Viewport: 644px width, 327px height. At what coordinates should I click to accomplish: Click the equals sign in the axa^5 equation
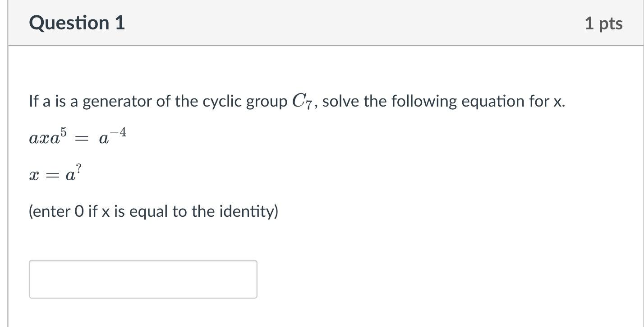click(83, 138)
